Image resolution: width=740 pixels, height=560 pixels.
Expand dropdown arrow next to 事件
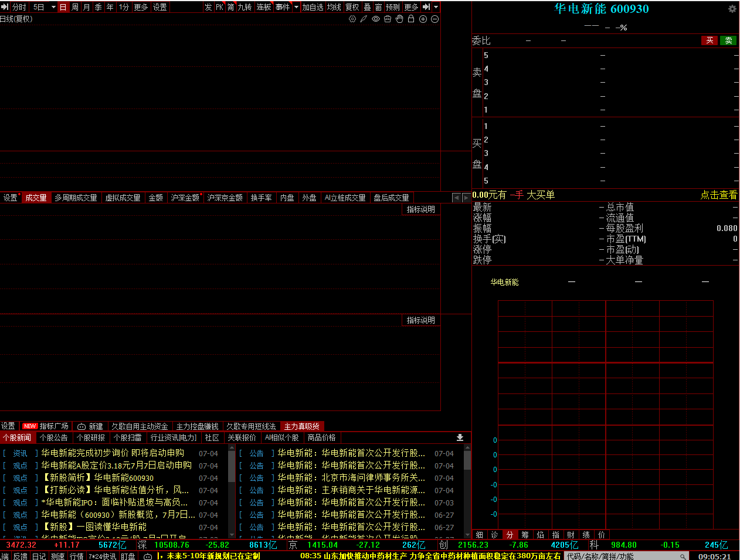(x=296, y=7)
